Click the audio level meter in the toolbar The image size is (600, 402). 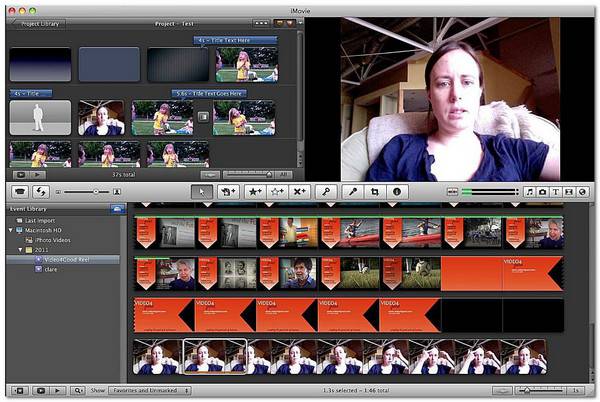pos(490,192)
